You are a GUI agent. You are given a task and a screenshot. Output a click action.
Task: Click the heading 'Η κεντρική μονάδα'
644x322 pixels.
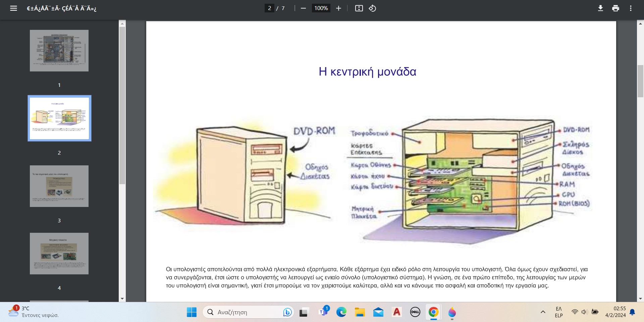(367, 72)
